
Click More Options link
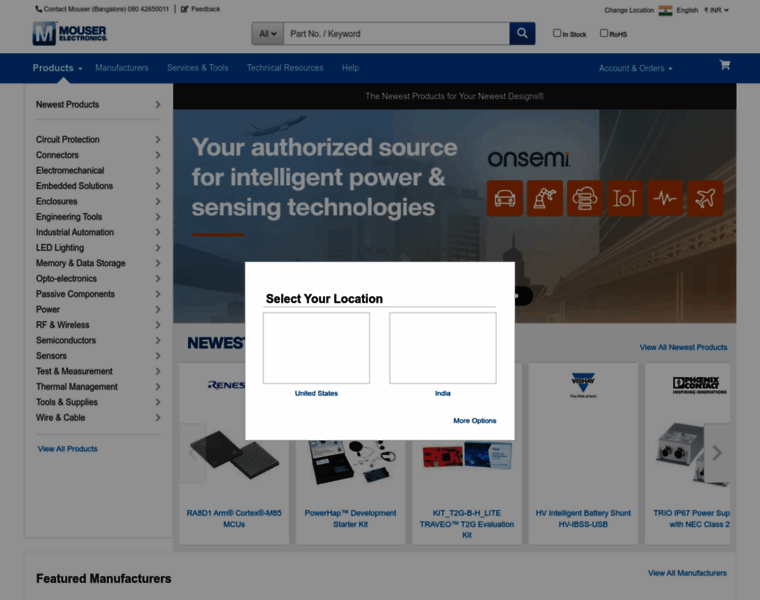475,421
